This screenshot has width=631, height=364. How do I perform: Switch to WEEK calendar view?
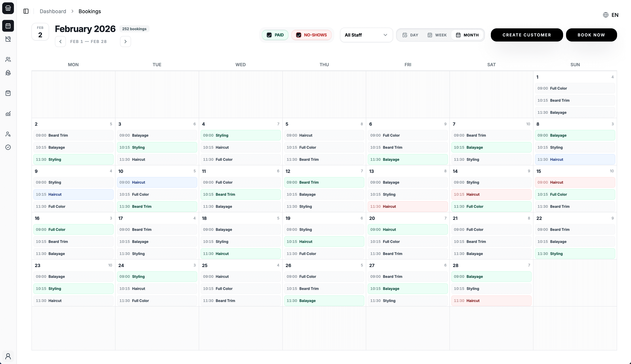(437, 35)
